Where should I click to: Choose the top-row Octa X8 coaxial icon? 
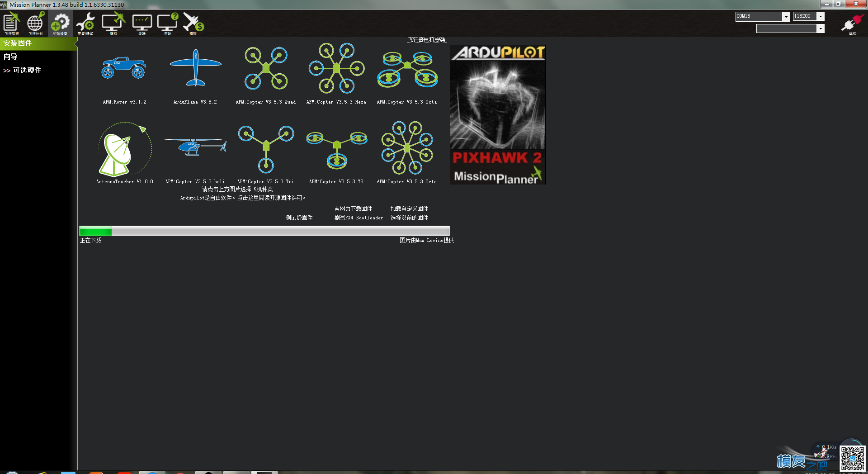tap(407, 69)
